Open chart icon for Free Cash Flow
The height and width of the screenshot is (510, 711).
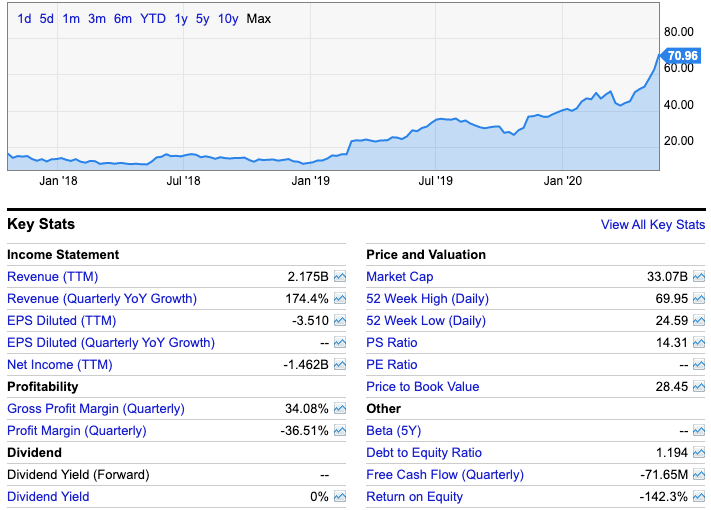click(699, 475)
